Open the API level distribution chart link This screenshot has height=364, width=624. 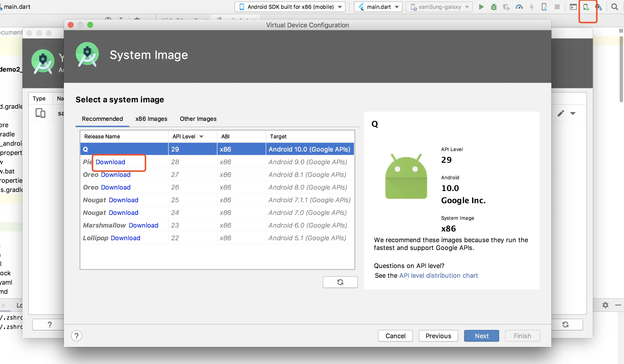tap(438, 275)
